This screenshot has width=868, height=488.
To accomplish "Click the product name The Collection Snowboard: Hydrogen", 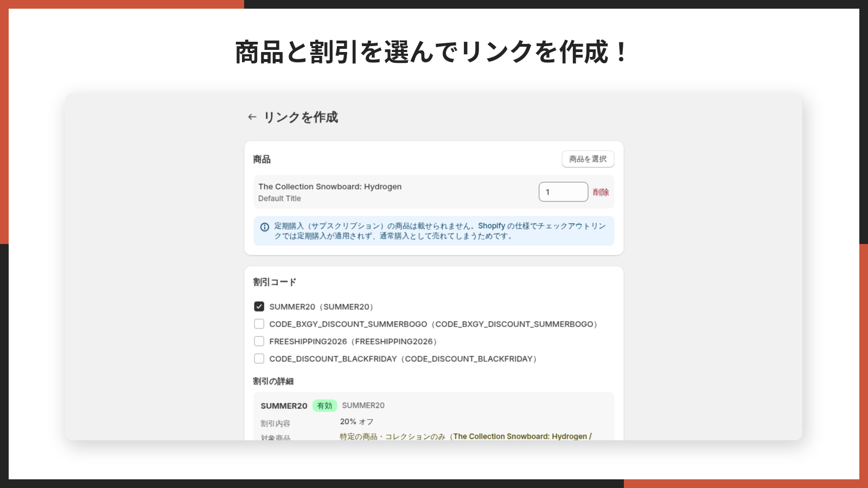I will pyautogui.click(x=330, y=187).
